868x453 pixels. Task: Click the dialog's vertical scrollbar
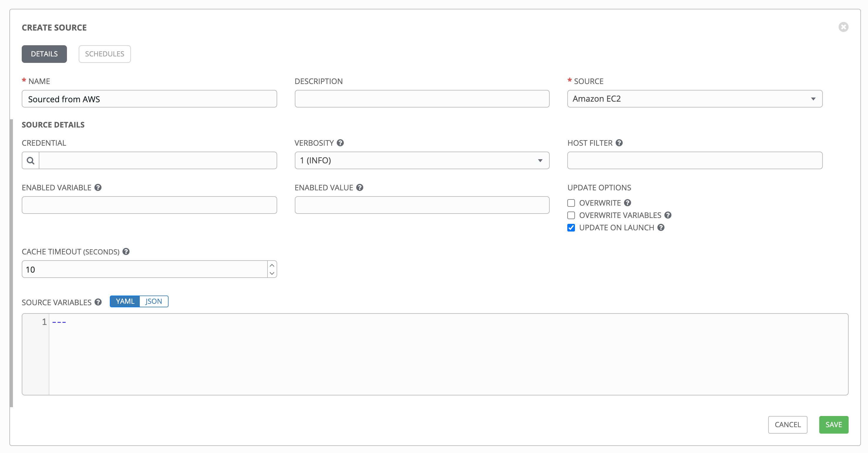(x=11, y=263)
